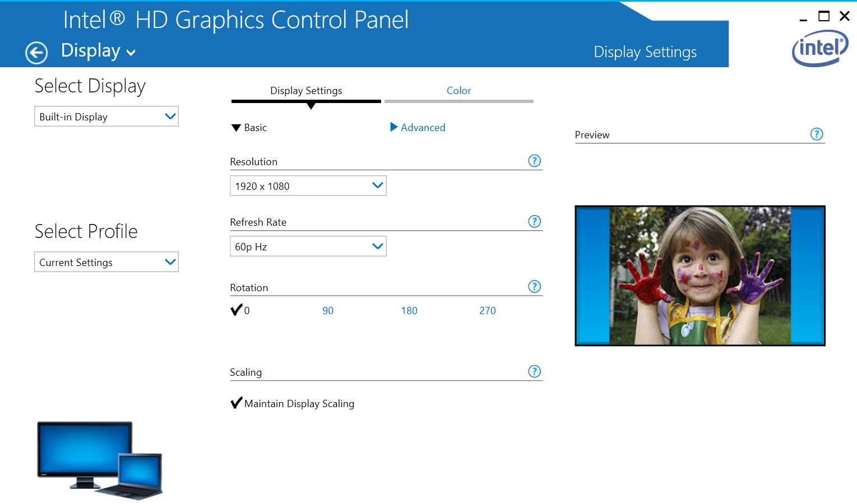Screen dimensions: 857x504
Task: Expand the Advanced section
Action: point(418,128)
